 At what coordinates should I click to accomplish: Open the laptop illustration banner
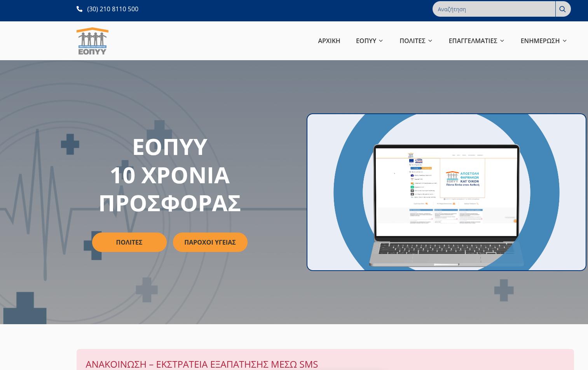[x=446, y=192]
